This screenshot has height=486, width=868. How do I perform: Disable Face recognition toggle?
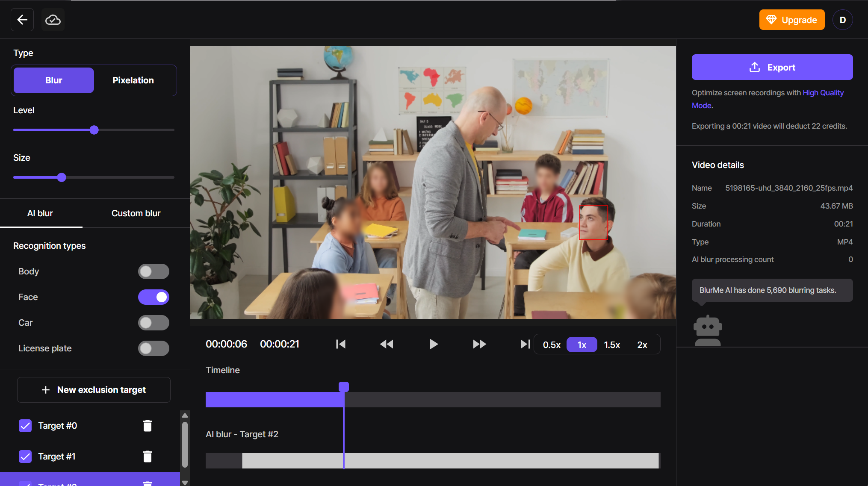click(154, 297)
